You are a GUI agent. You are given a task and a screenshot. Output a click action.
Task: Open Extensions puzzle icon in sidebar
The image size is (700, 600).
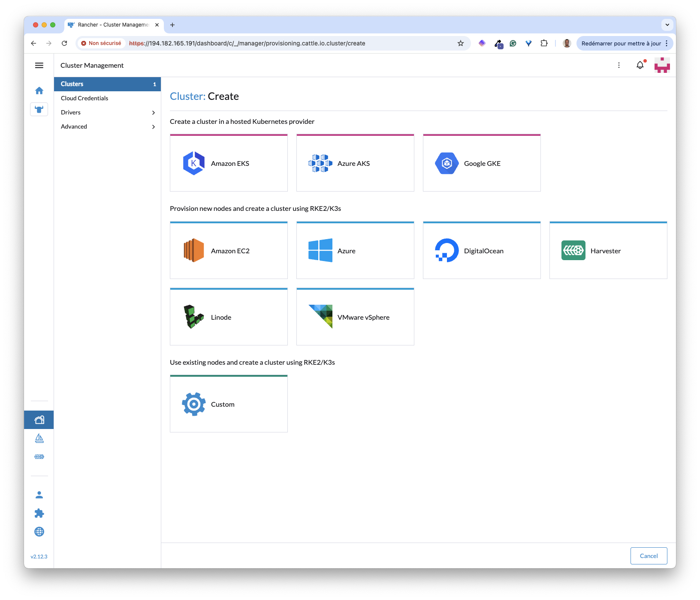coord(39,513)
